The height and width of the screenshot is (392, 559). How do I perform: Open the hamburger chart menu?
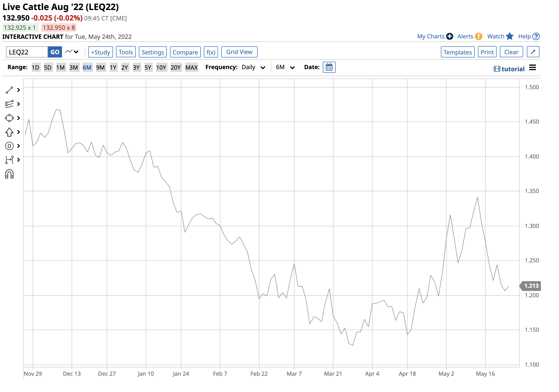point(532,68)
